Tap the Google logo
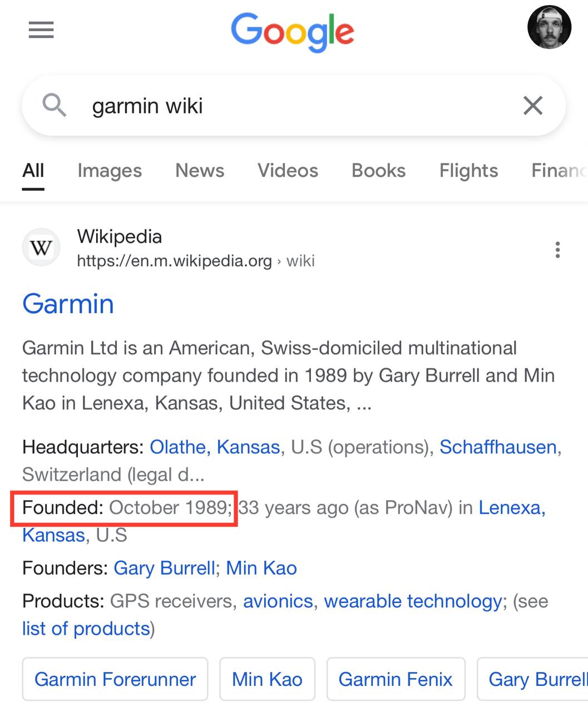The height and width of the screenshot is (712, 588). click(293, 33)
